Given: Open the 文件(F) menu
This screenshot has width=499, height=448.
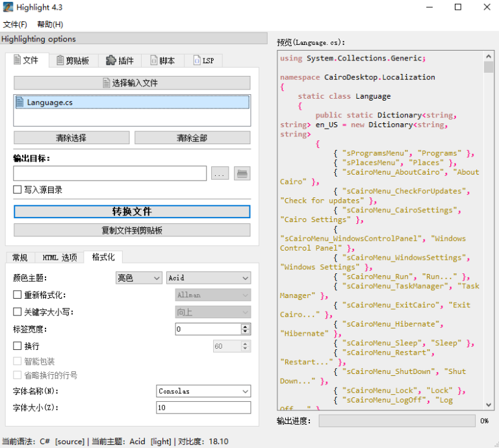Looking at the screenshot, I should pos(15,25).
